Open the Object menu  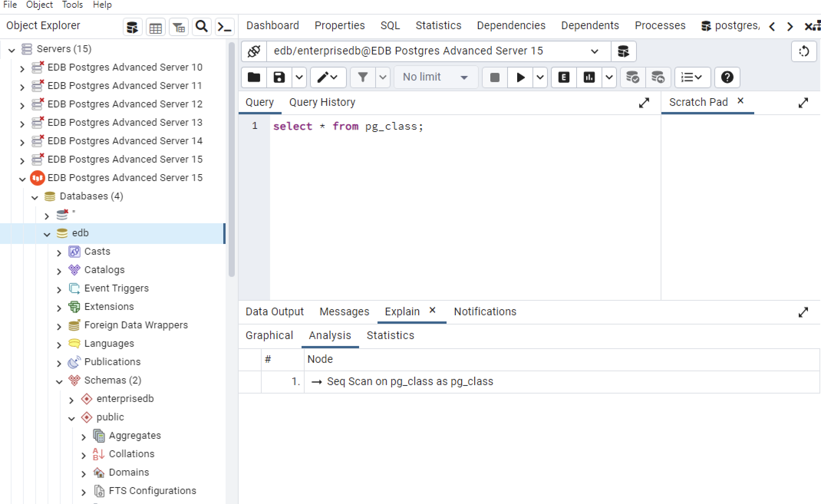[39, 5]
